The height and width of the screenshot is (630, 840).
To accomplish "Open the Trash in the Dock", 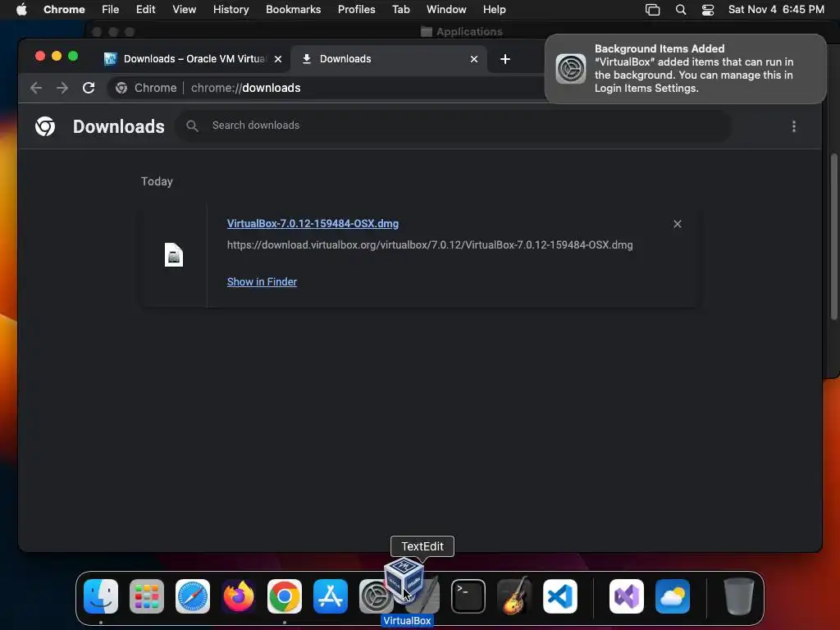I will click(739, 596).
